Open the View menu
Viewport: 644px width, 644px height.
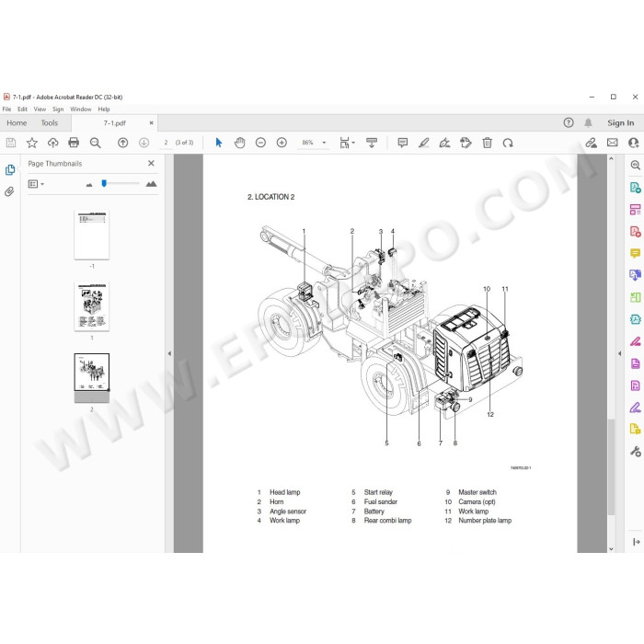pyautogui.click(x=40, y=109)
